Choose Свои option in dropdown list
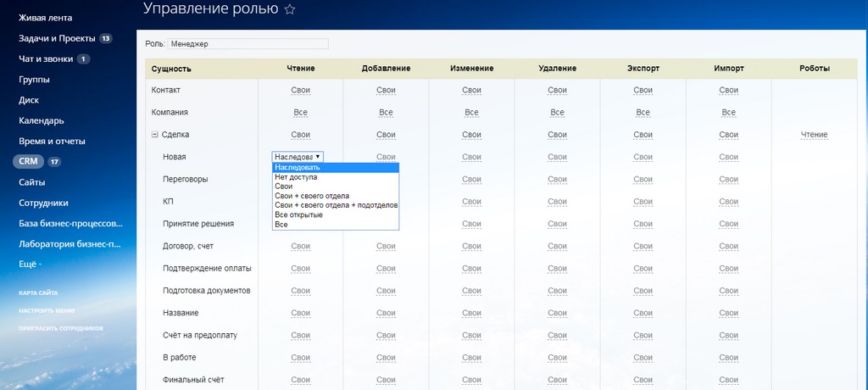868x390 pixels. tap(336, 187)
